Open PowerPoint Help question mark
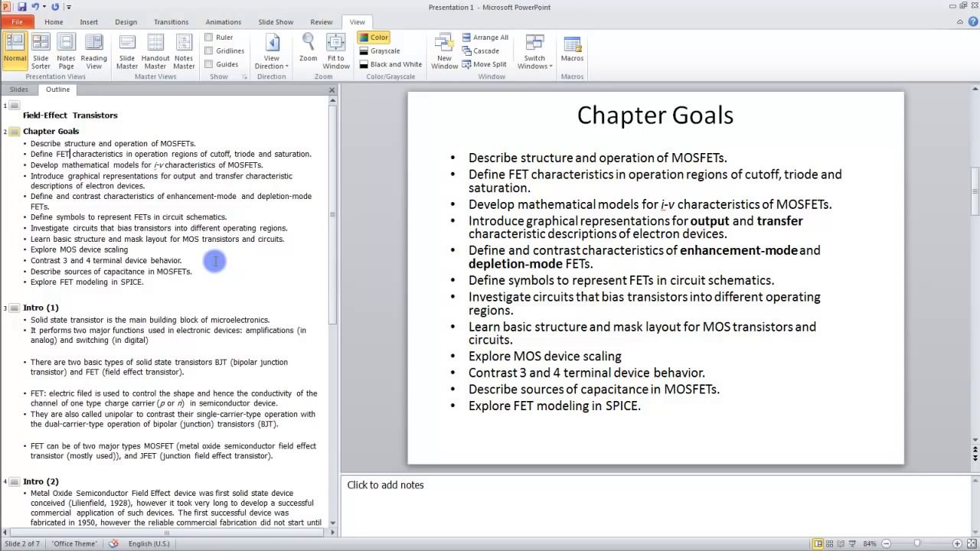Image resolution: width=980 pixels, height=551 pixels. [973, 22]
